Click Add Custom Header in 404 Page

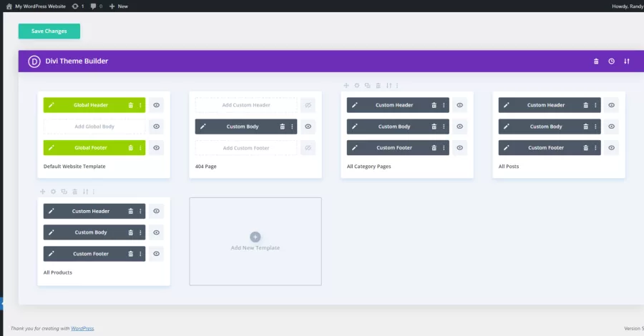(246, 105)
